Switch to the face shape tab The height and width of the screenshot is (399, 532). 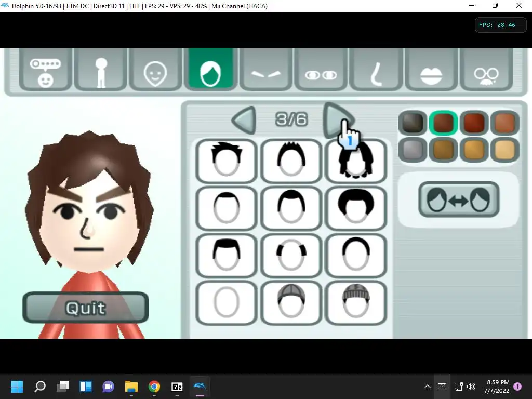coord(155,69)
